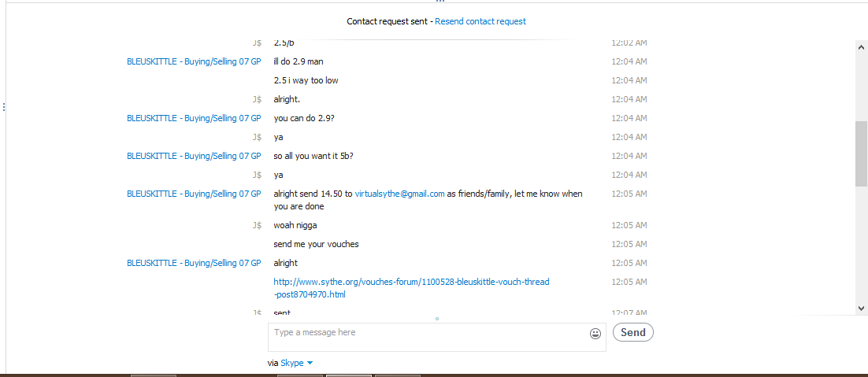Viewport: 868px width, 377px height.
Task: Click BLEUSKITTLE name beside 'ill do 2.9 man'
Action: coord(194,61)
